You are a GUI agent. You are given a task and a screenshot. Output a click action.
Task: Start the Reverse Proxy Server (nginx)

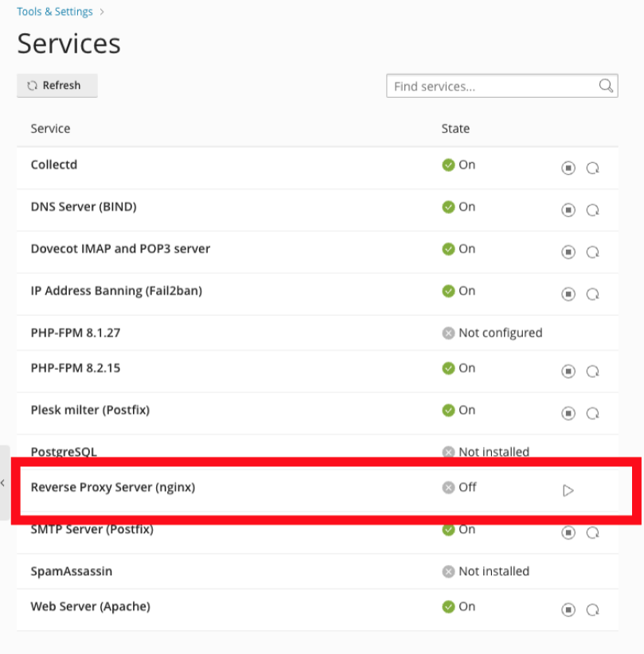pyautogui.click(x=568, y=490)
